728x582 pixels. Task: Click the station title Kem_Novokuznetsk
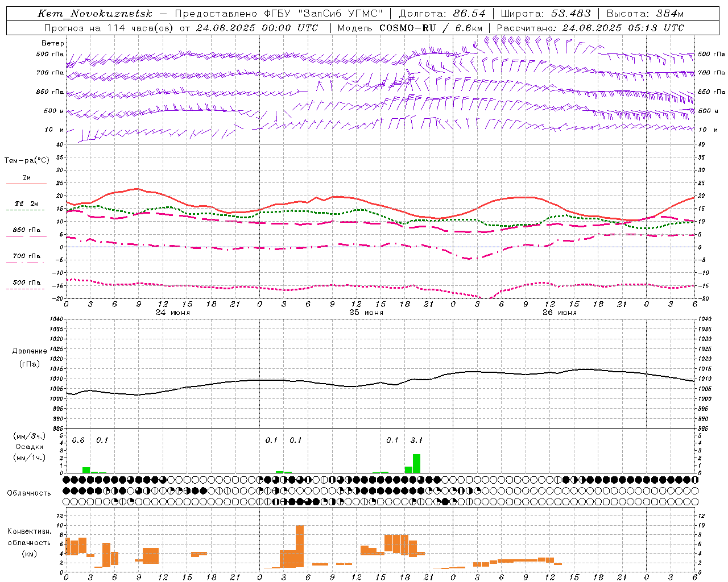tap(96, 14)
